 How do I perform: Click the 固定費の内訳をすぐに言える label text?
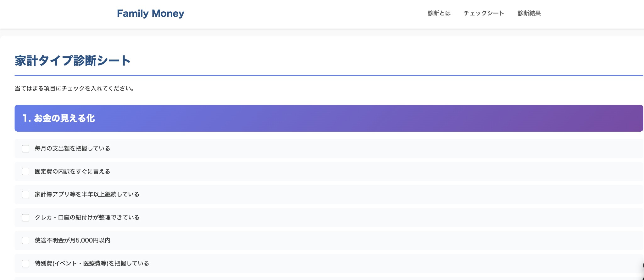tap(72, 172)
